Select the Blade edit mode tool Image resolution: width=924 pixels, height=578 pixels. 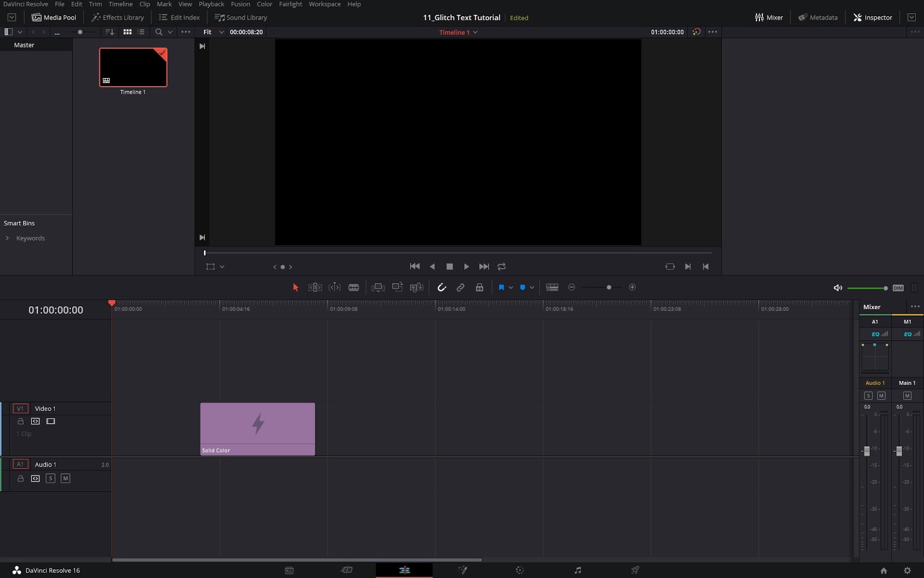pos(354,287)
